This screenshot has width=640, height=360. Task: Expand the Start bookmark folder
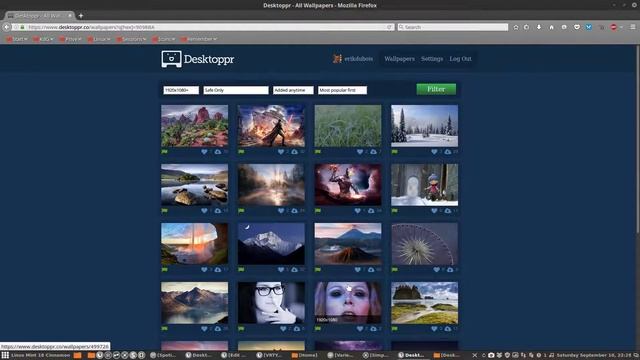17,39
